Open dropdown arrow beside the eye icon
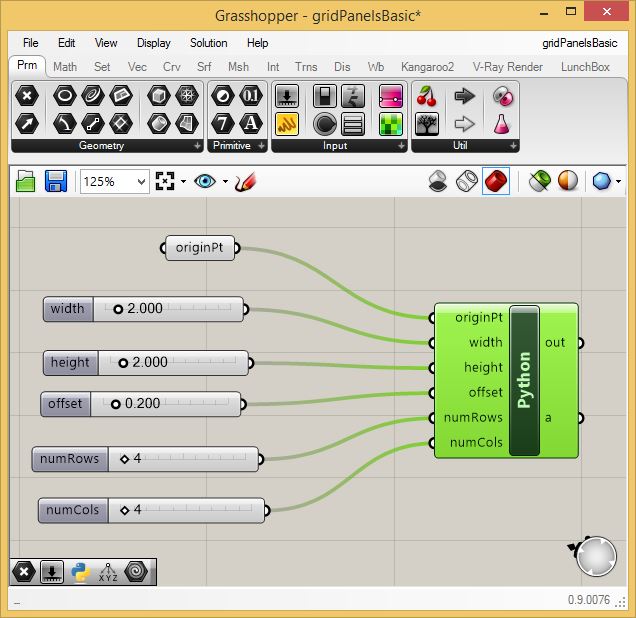This screenshot has height=618, width=636. pos(225,181)
